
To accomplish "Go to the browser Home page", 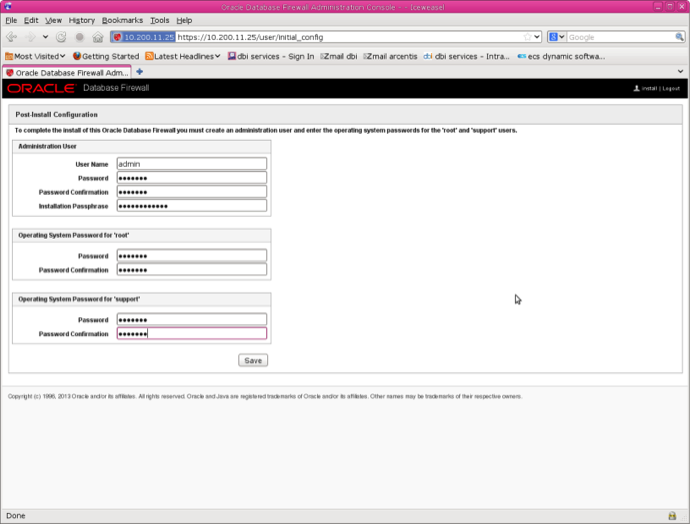I will (x=97, y=37).
